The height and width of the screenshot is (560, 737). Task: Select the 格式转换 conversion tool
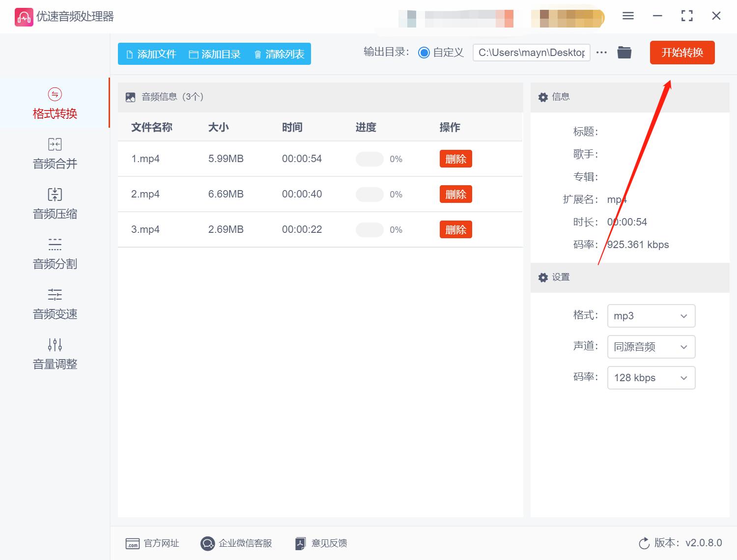[54, 103]
